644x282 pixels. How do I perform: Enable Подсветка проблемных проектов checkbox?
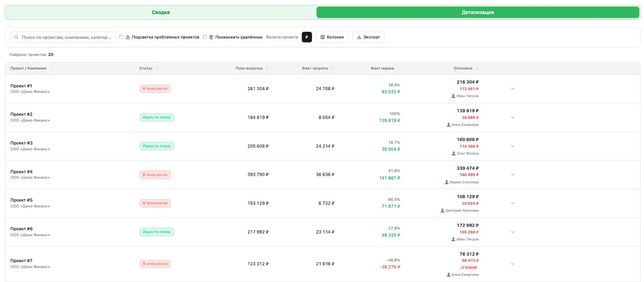[121, 37]
